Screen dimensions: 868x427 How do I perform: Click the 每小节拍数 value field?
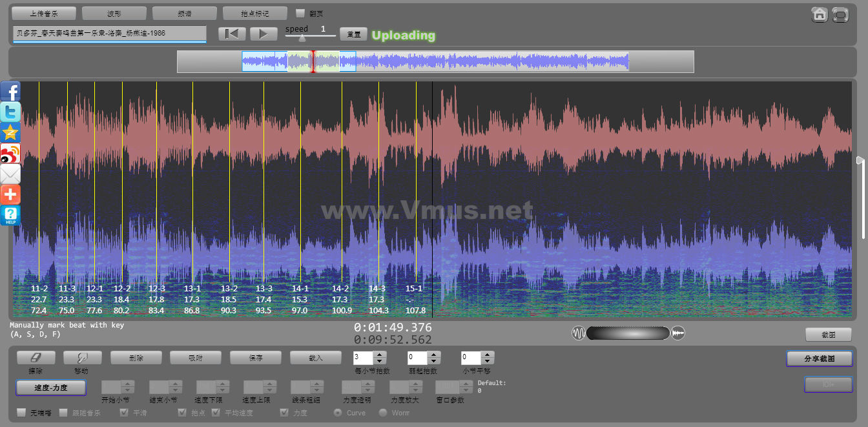tap(364, 358)
